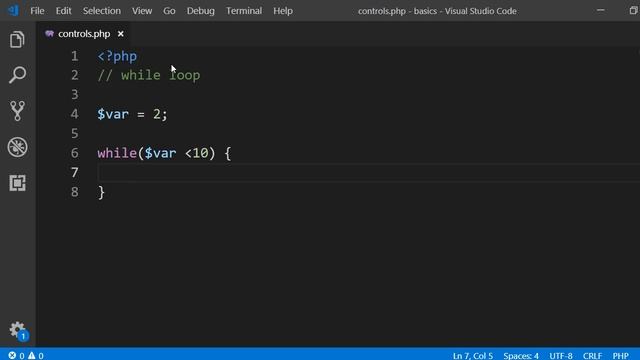
Task: Click the VS Code logo icon
Action: point(13,10)
